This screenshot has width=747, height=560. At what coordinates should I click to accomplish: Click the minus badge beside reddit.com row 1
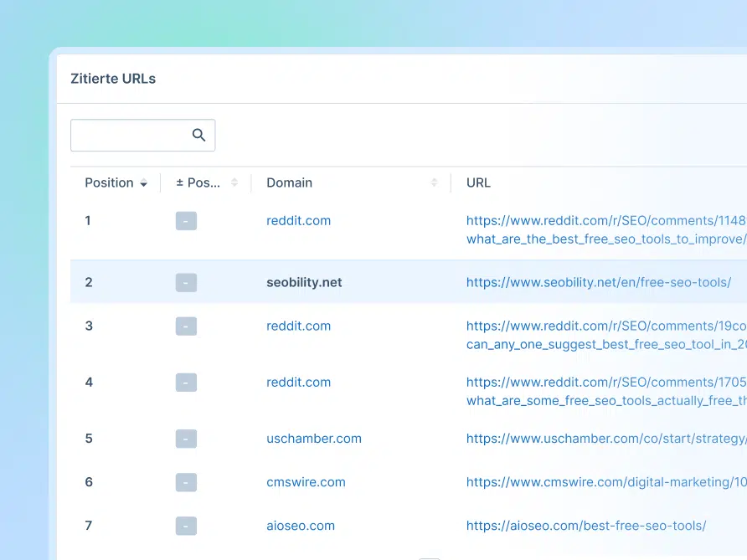click(186, 220)
